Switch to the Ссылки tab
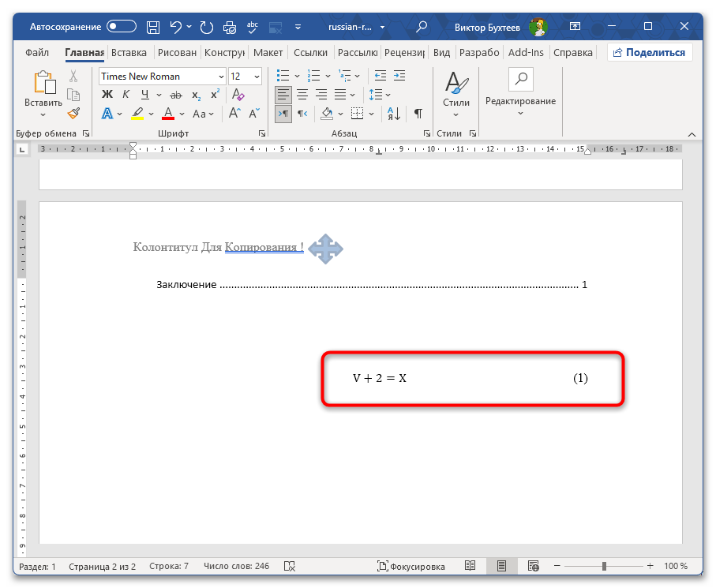This screenshot has width=716, height=588. coord(310,53)
